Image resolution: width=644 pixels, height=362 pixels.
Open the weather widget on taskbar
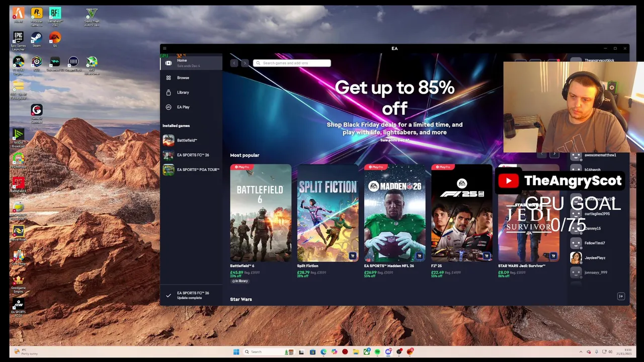(26, 352)
